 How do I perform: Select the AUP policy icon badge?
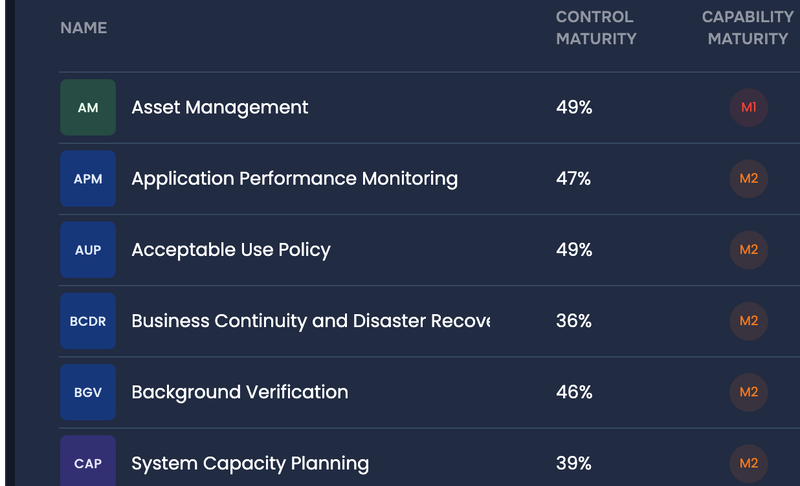tap(88, 250)
